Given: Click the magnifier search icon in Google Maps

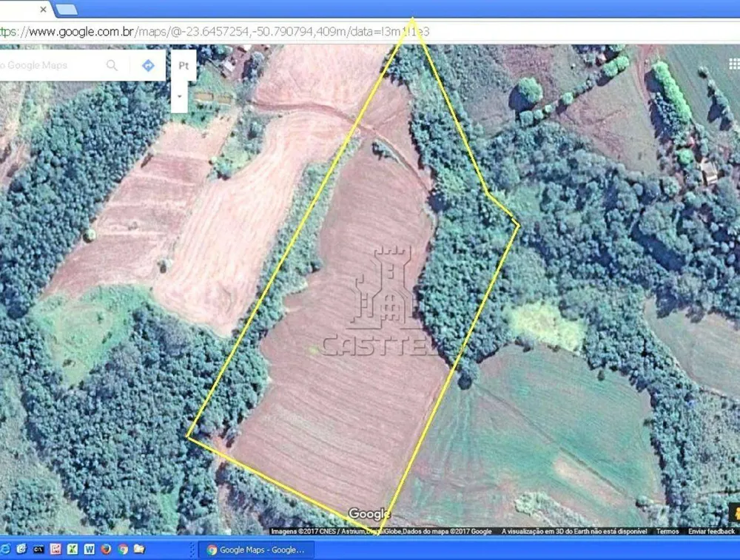Looking at the screenshot, I should (x=112, y=65).
